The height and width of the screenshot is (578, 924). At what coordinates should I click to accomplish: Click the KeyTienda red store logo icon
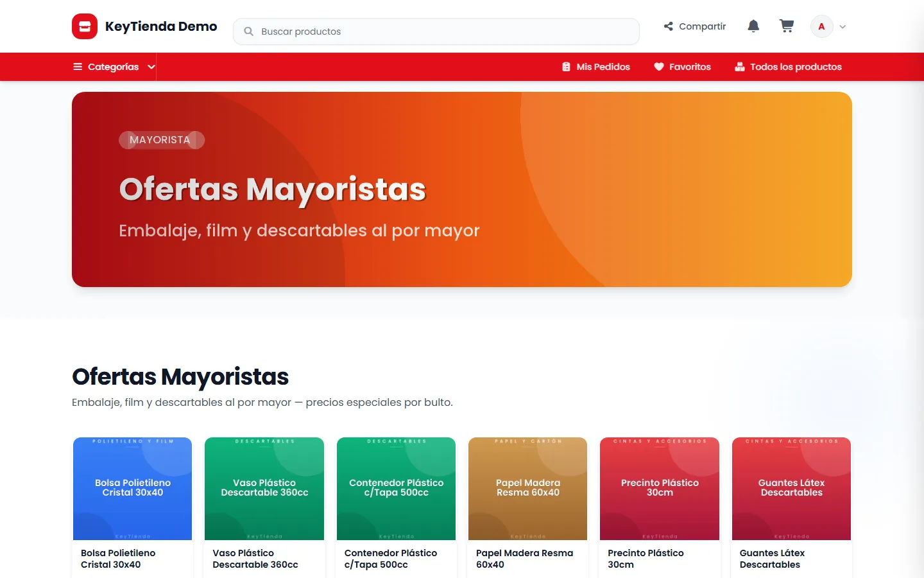click(x=85, y=26)
